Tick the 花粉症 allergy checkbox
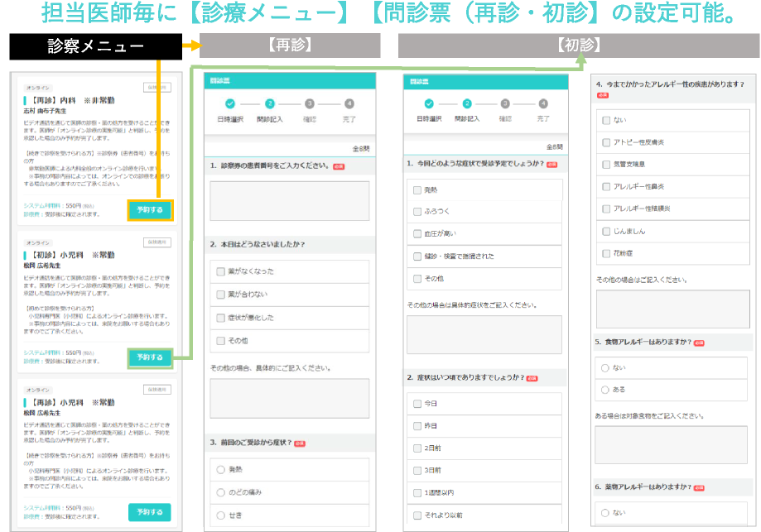This screenshot has height=532, width=761. click(606, 253)
